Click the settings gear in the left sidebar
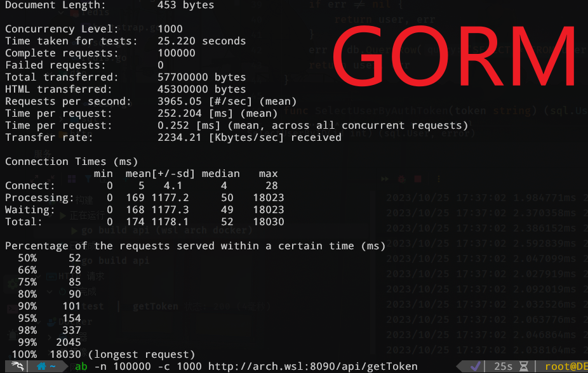 12,283
